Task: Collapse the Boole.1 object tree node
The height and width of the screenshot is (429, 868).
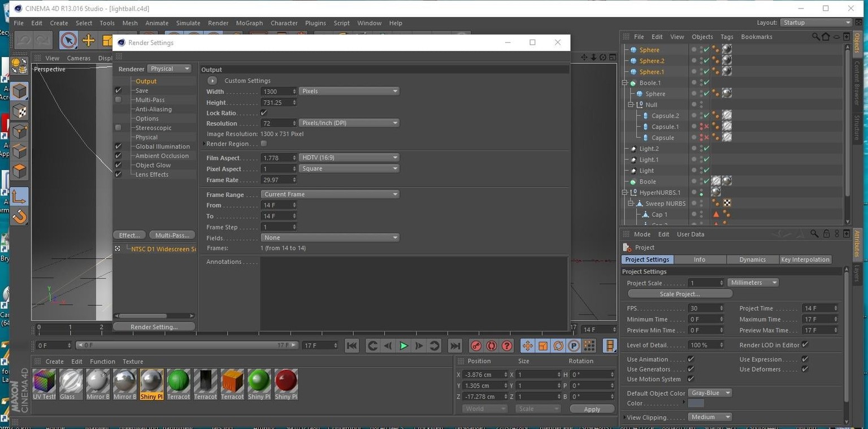Action: coord(625,83)
